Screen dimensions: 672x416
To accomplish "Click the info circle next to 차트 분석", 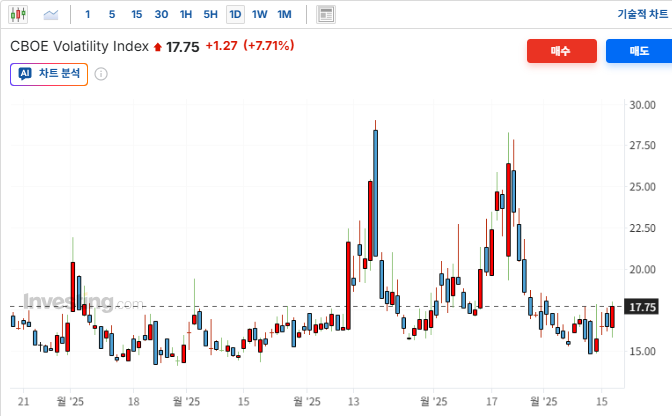I will click(x=101, y=74).
